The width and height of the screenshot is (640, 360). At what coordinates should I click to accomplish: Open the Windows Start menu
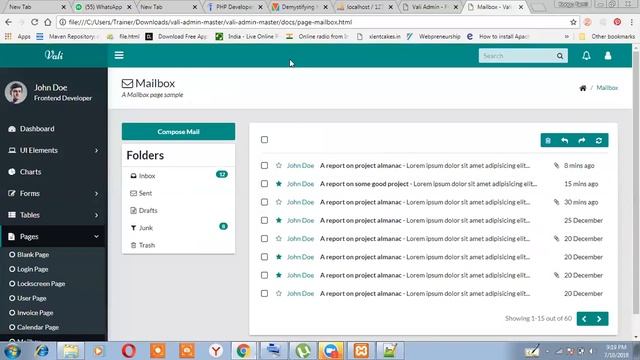pyautogui.click(x=12, y=351)
